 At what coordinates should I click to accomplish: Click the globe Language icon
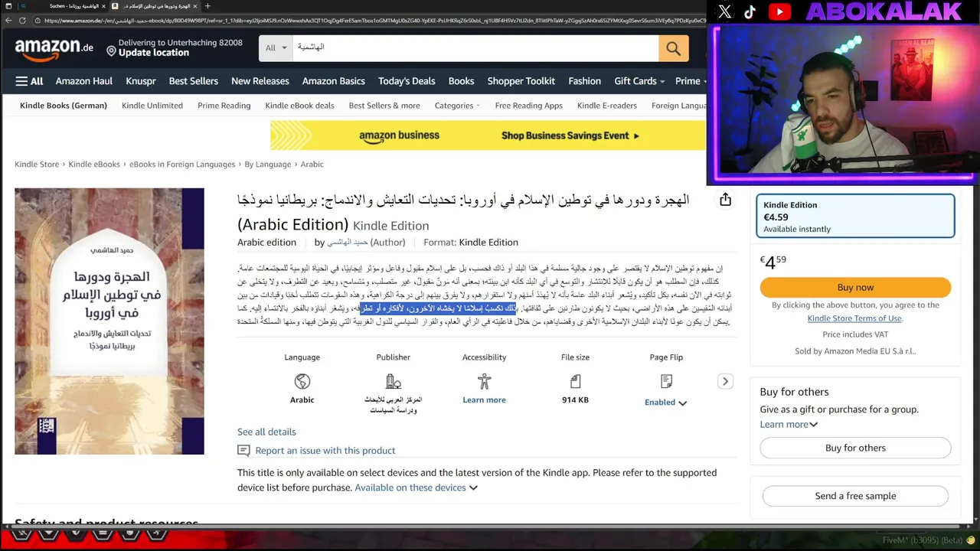pyautogui.click(x=302, y=381)
